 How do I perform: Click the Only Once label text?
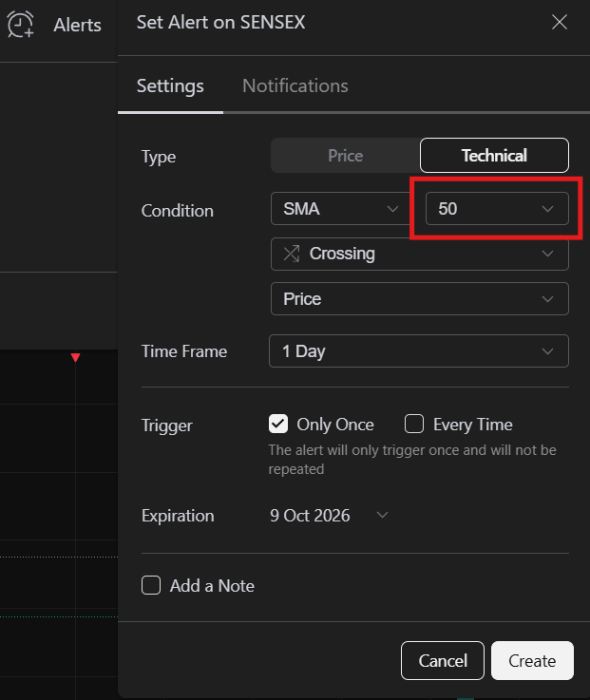(335, 425)
